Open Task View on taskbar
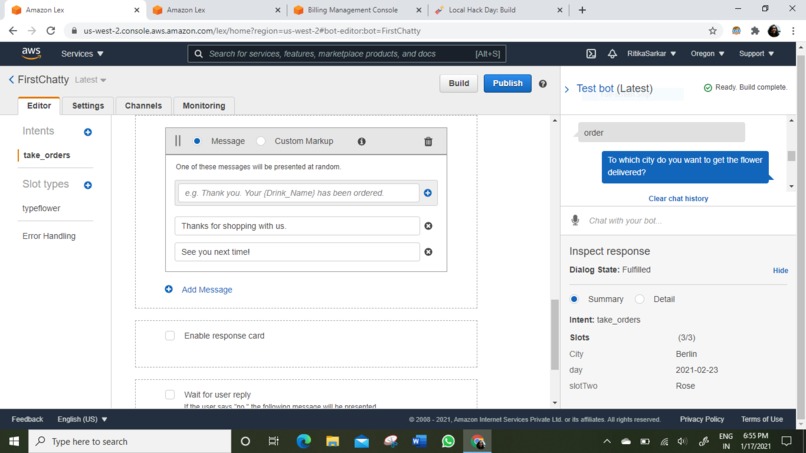Screen dimensions: 806x453 point(273,441)
